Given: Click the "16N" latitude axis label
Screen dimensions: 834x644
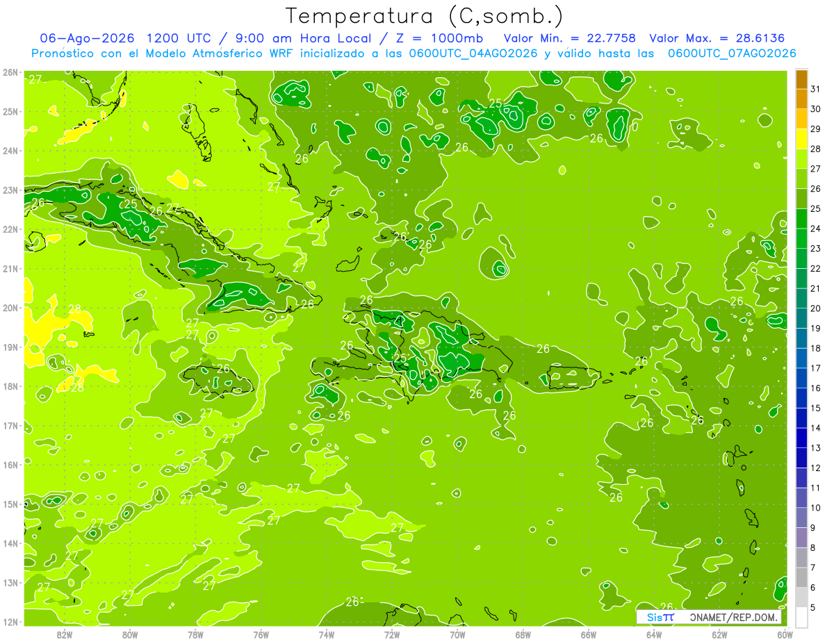Looking at the screenshot, I should point(11,465).
